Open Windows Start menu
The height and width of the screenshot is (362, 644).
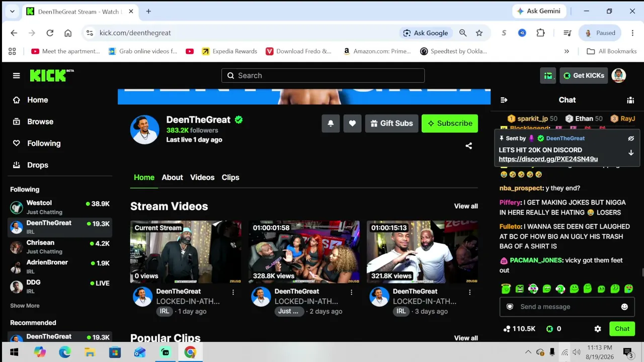14,352
